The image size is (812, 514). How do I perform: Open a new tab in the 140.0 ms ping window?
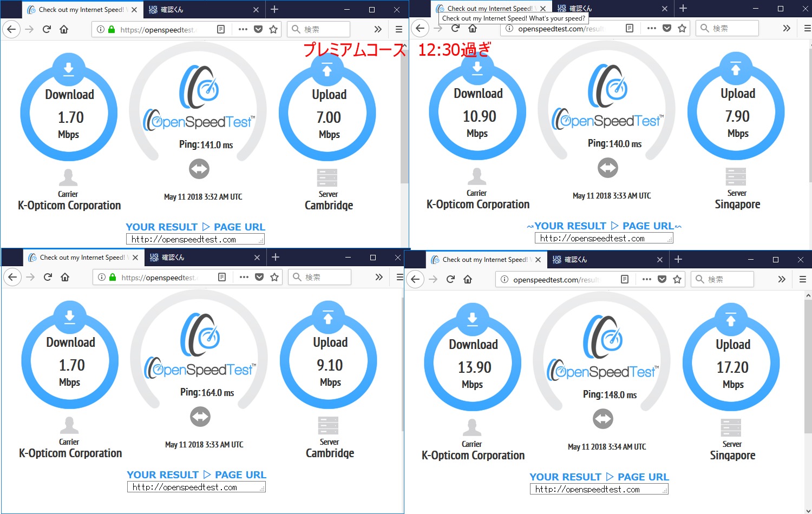tap(683, 8)
